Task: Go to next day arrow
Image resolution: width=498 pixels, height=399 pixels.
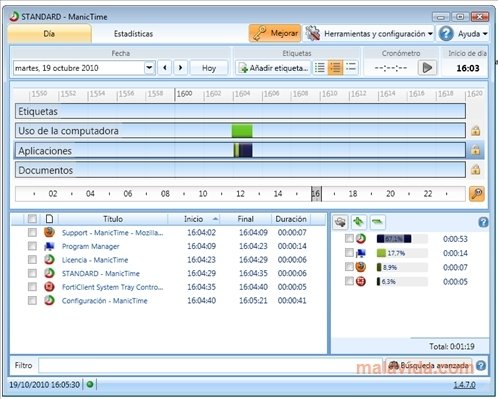Action: (180, 68)
